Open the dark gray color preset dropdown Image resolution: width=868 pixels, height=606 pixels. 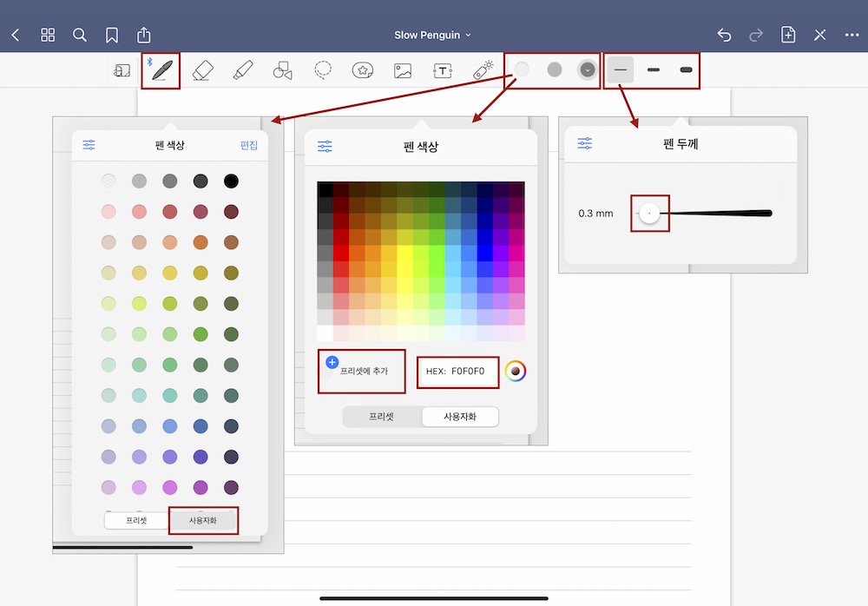588,69
